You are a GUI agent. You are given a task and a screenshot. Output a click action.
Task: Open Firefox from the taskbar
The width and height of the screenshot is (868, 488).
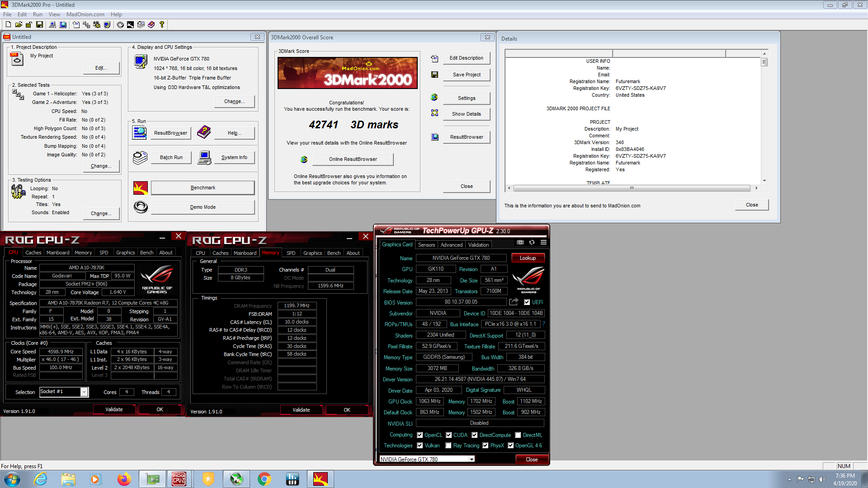coord(124,479)
